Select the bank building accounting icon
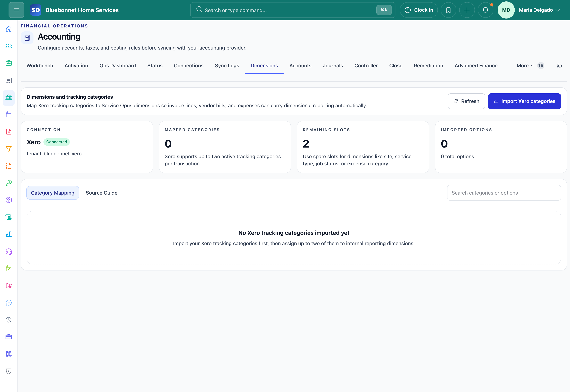The image size is (570, 392). click(9, 97)
